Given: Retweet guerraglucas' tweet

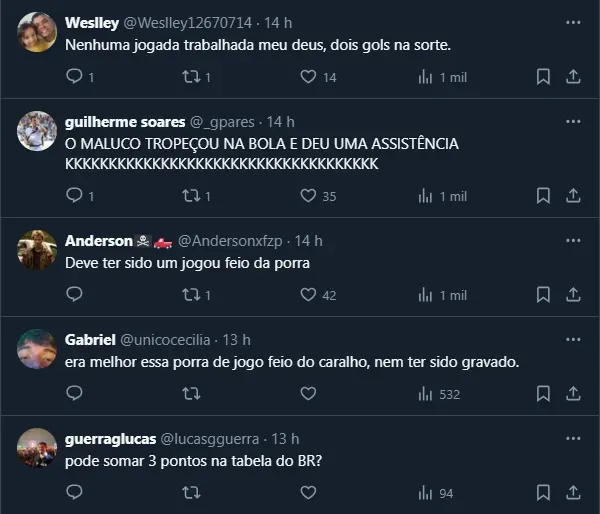Looking at the screenshot, I should pyautogui.click(x=191, y=493).
